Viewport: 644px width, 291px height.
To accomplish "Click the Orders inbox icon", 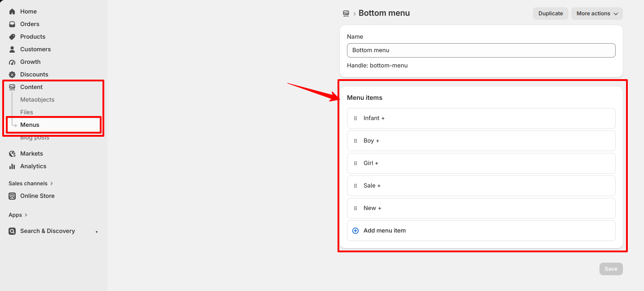I will click(x=12, y=24).
